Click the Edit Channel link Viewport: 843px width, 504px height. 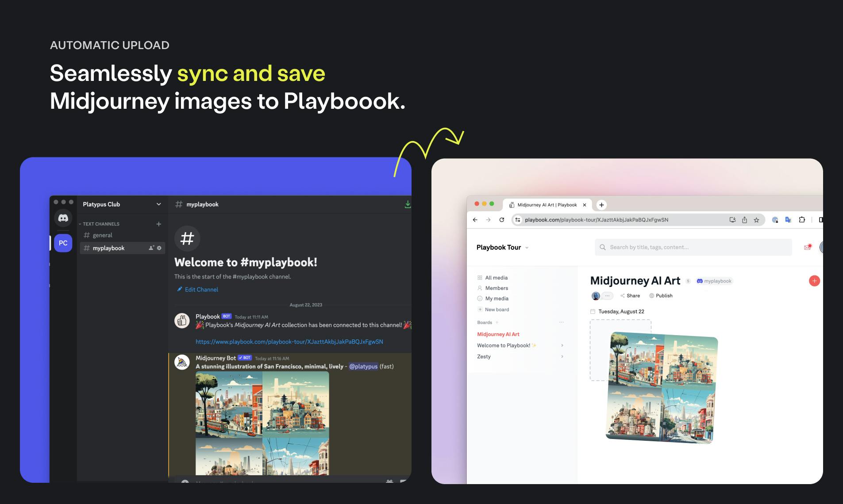pyautogui.click(x=198, y=290)
